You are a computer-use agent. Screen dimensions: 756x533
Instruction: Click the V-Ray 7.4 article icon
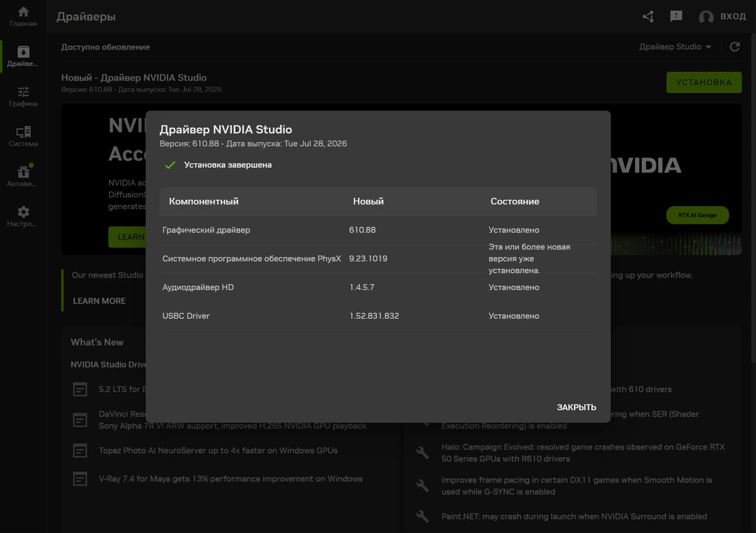click(80, 479)
